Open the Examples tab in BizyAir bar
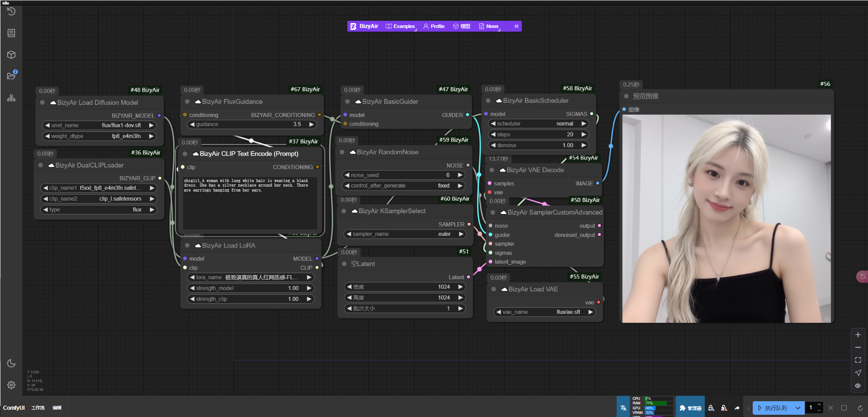 point(400,26)
